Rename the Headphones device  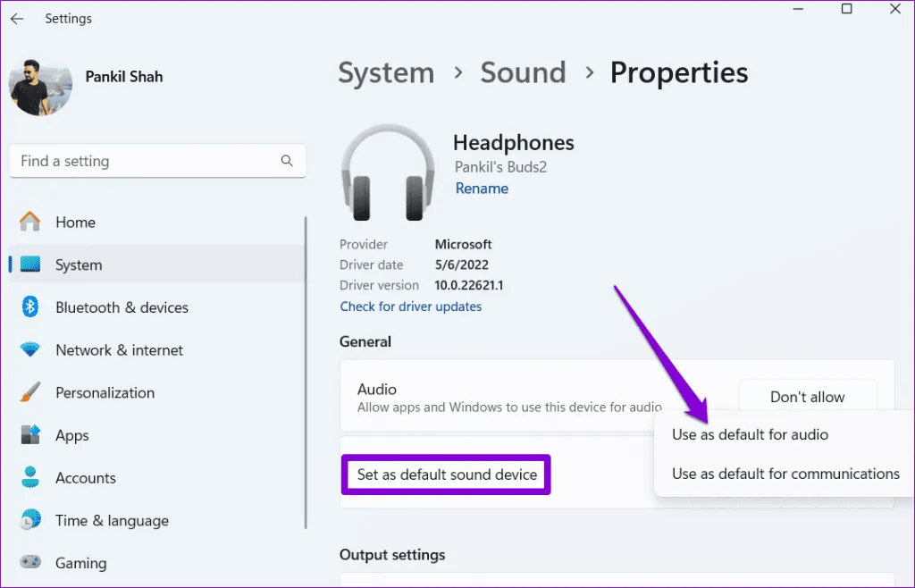482,189
